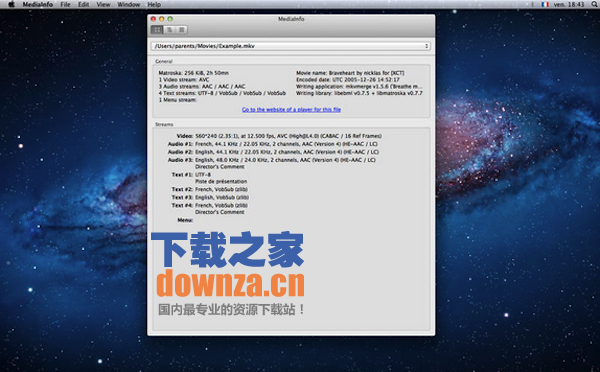Image resolution: width=600 pixels, height=372 pixels.
Task: Open the Help menu
Action: pyautogui.click(x=154, y=4)
